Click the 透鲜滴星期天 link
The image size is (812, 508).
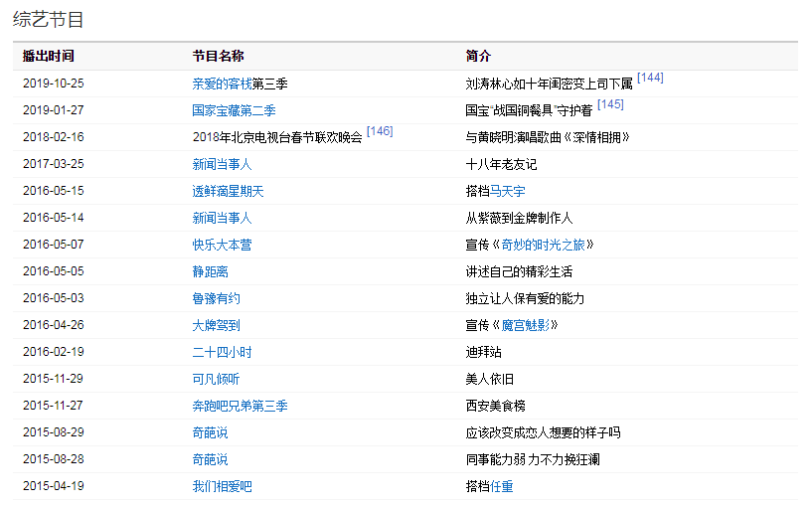[x=228, y=191]
